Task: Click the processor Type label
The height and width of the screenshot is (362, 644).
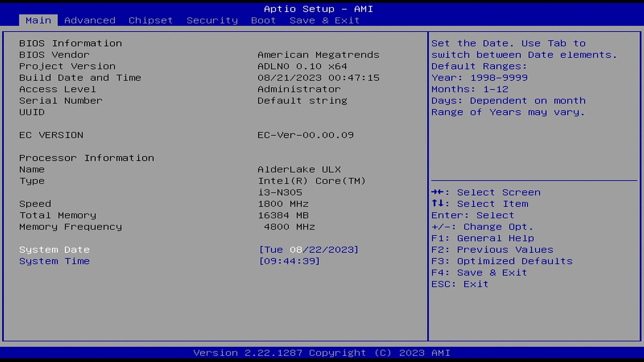Action: click(x=32, y=181)
